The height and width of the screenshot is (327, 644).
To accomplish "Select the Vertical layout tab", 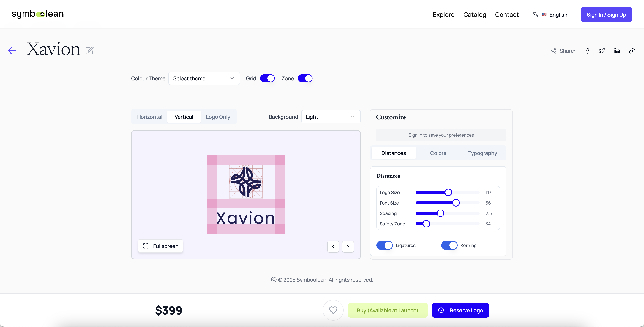I will (184, 117).
